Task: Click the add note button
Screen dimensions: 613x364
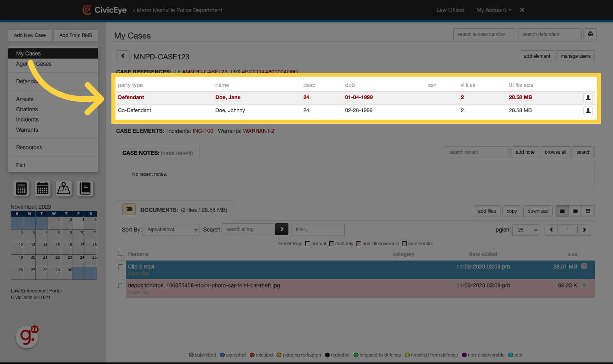Action: [525, 152]
